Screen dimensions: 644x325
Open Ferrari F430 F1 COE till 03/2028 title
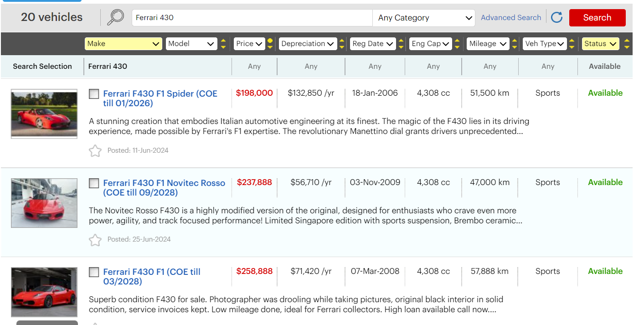tap(152, 277)
